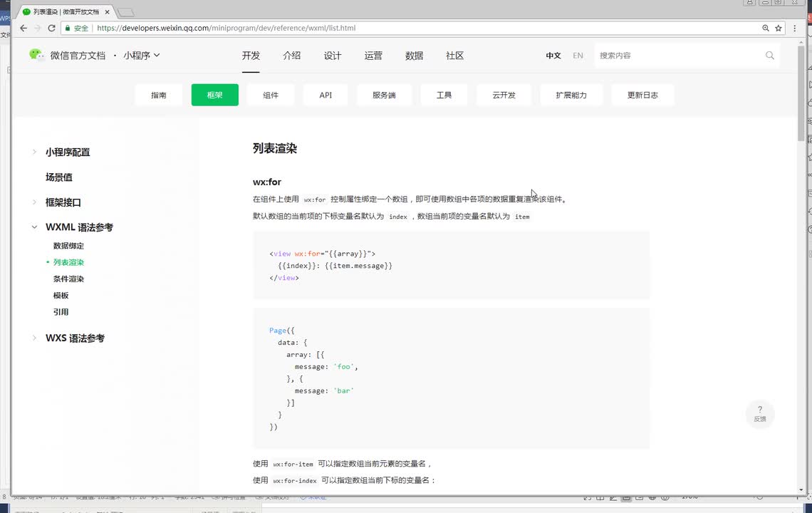Bookmark page with star icon

(x=779, y=28)
